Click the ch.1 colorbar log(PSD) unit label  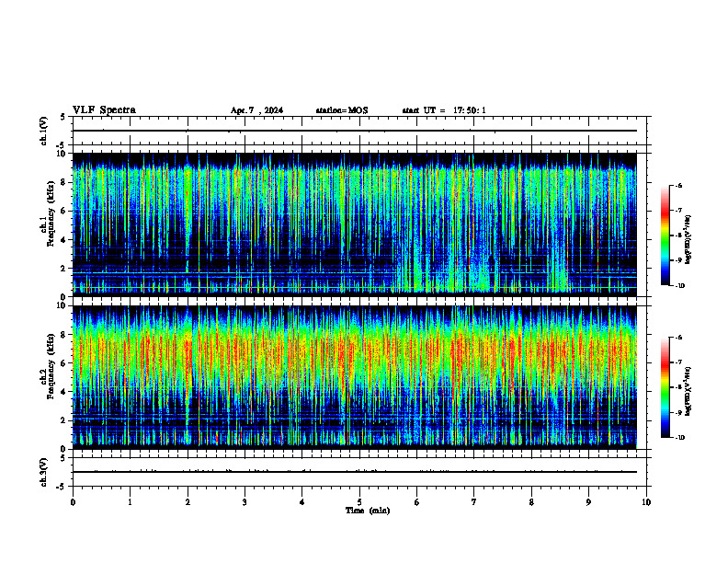tap(688, 240)
